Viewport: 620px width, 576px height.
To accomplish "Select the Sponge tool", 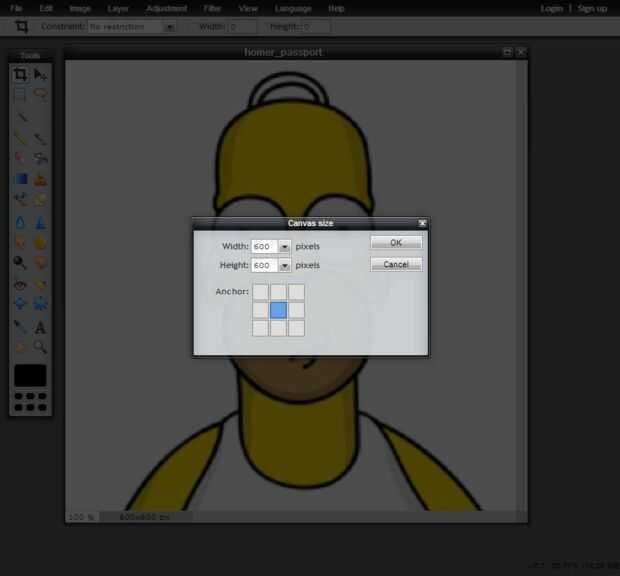I will [40, 242].
